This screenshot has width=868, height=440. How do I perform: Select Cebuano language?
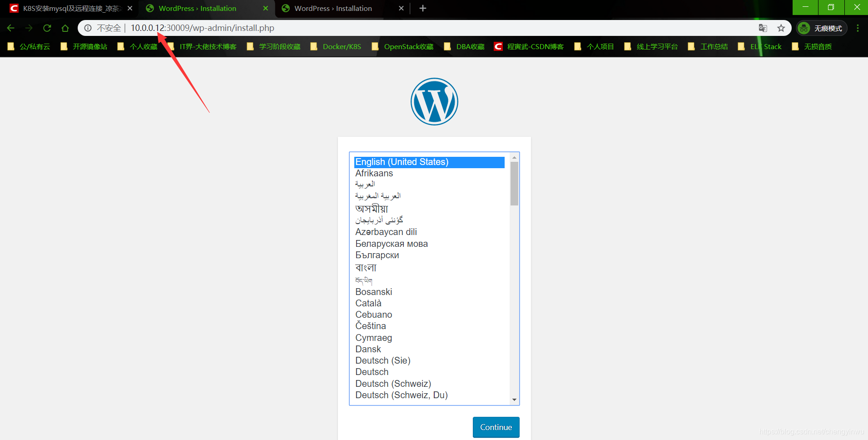(429, 315)
